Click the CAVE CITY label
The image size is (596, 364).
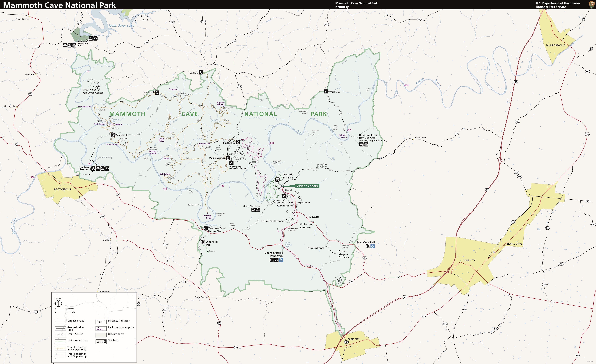click(469, 260)
